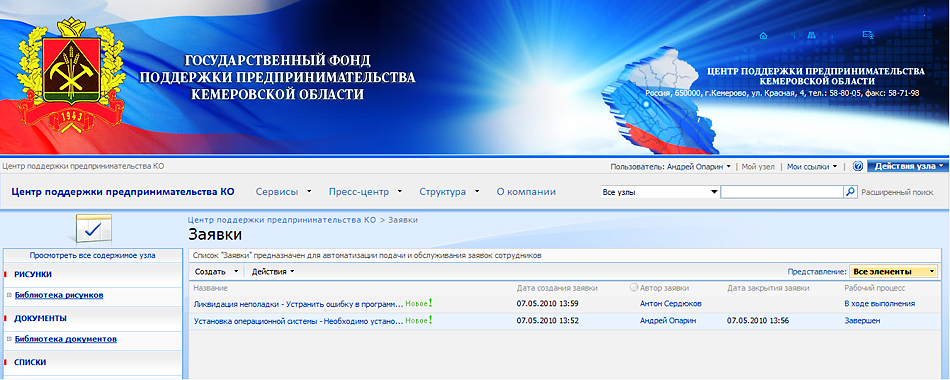Open the Библиотека рисунков link
This screenshot has height=380, width=950.
point(59,295)
